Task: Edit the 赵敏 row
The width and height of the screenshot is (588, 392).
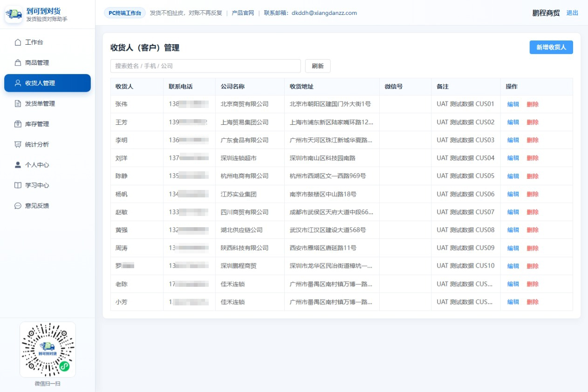Action: [x=513, y=212]
